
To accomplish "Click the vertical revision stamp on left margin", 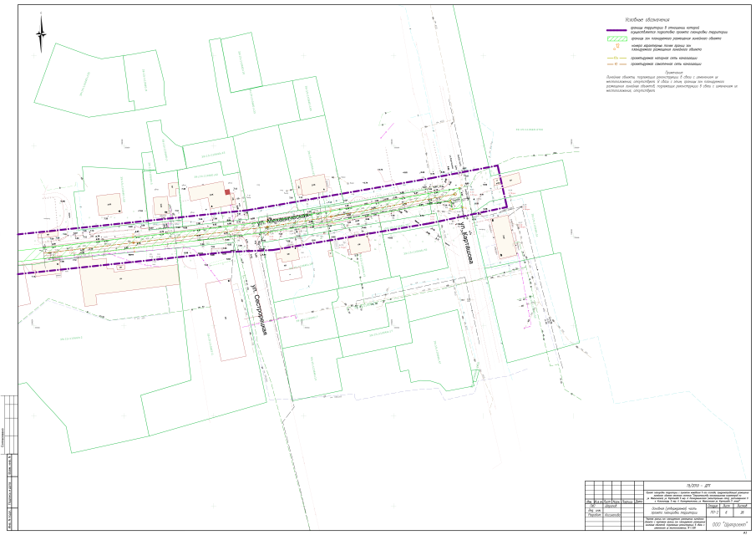I will (x=6, y=493).
